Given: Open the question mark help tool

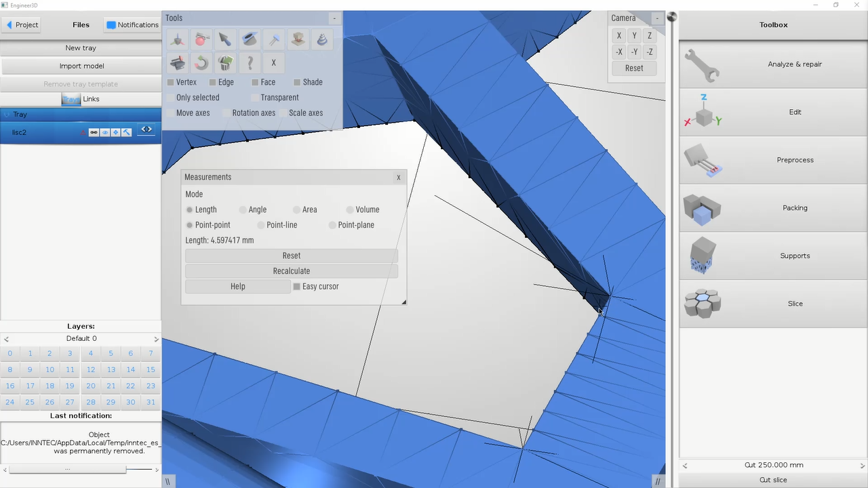Looking at the screenshot, I should click(x=250, y=63).
